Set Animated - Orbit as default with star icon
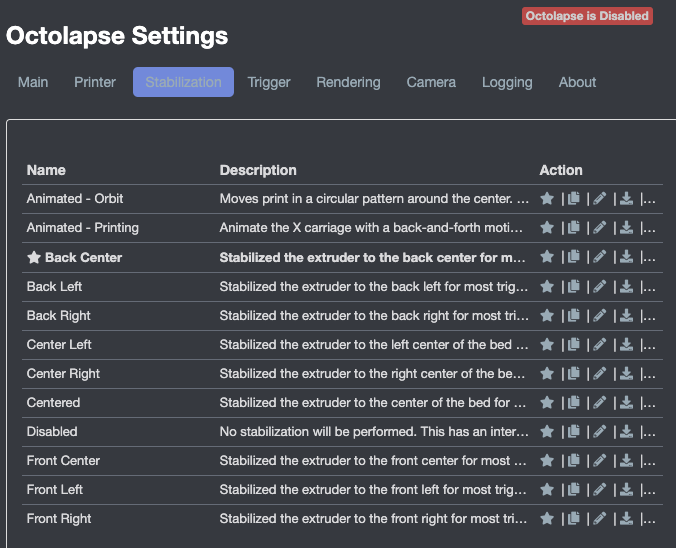676x548 pixels. pyautogui.click(x=547, y=199)
